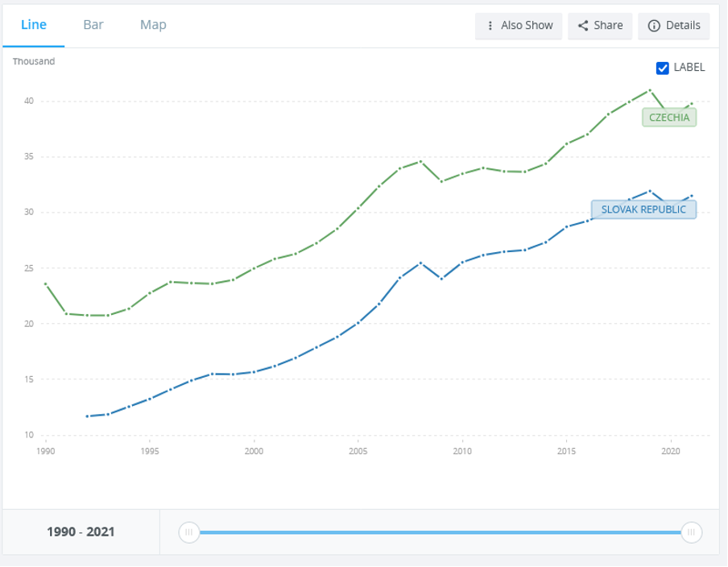The width and height of the screenshot is (728, 567).
Task: Click Czechia's first data point at 1990
Action: tap(46, 283)
